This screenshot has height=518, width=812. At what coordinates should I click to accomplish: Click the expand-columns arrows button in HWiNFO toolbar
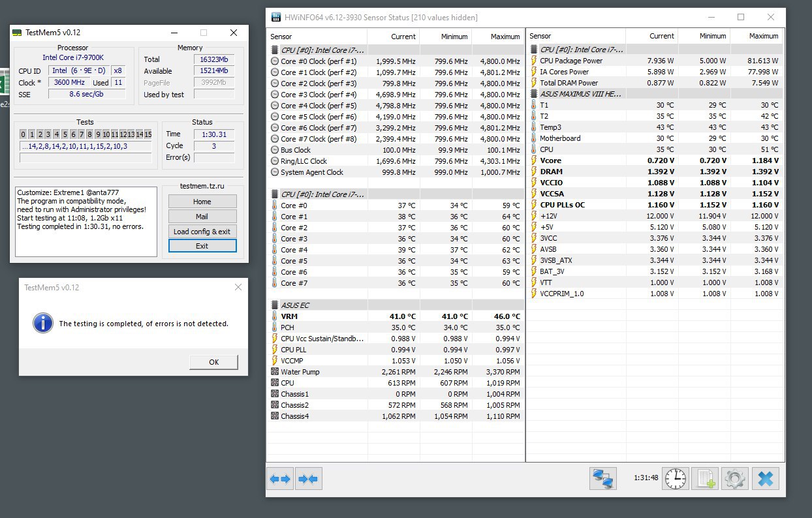click(x=280, y=479)
